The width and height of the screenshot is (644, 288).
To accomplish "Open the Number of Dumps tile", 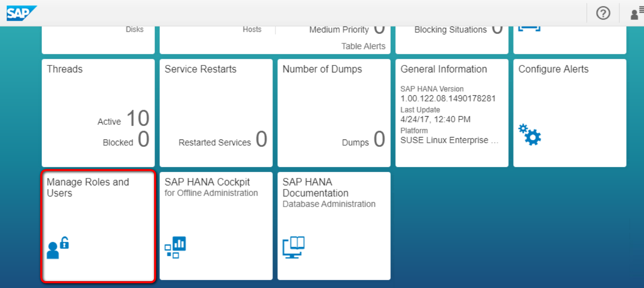I will (334, 113).
